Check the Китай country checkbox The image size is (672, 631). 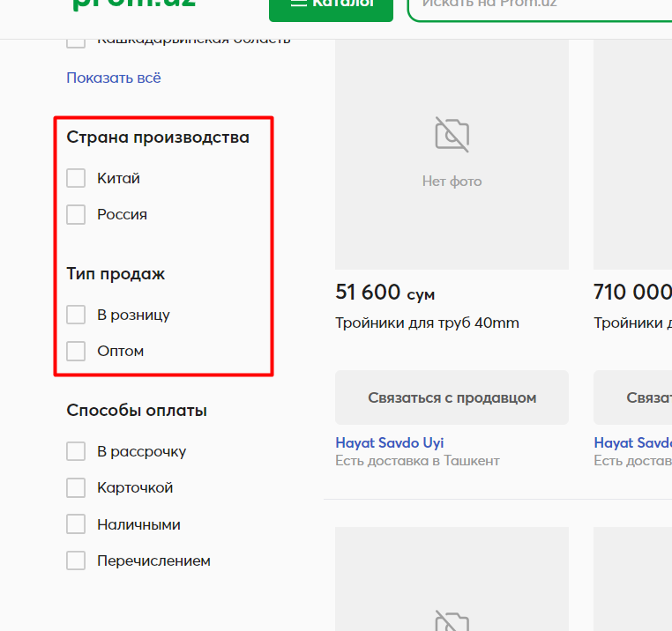(76, 178)
